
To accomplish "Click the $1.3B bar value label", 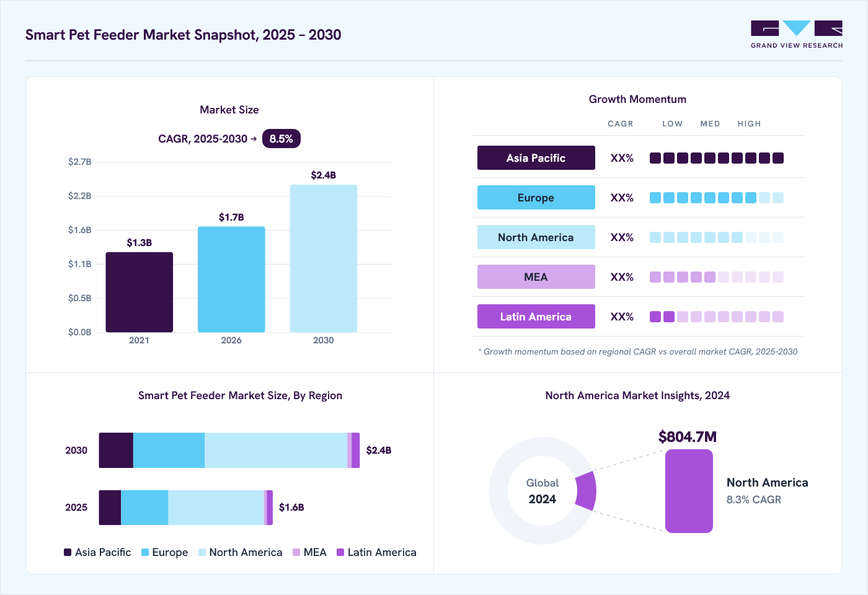I will pyautogui.click(x=139, y=243).
